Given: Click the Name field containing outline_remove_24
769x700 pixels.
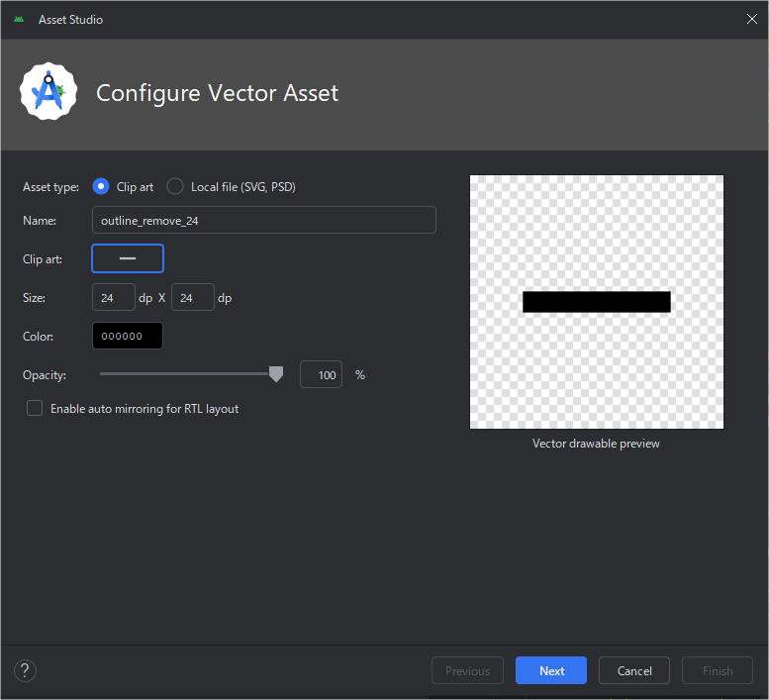Looking at the screenshot, I should pyautogui.click(x=264, y=220).
